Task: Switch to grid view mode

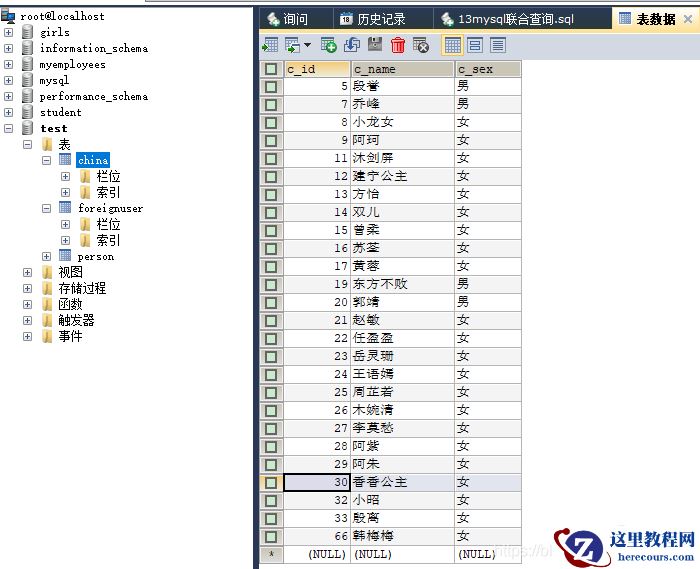Action: pyautogui.click(x=452, y=45)
